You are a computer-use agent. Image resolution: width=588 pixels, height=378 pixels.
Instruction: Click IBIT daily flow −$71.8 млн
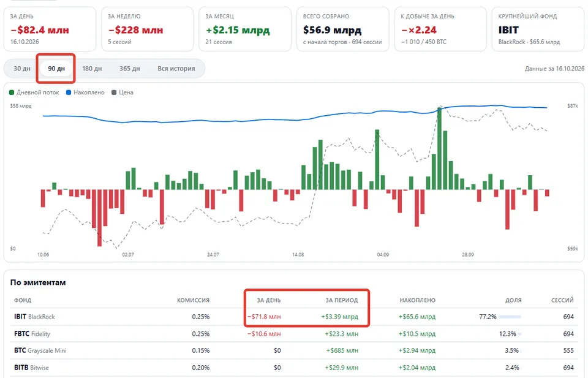(264, 317)
